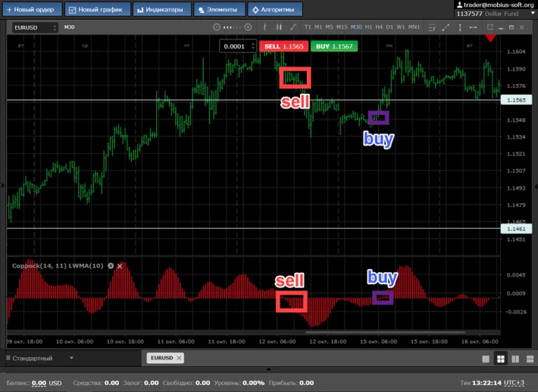
Task: Click the UTC+3 timezone link
Action: pos(514,383)
